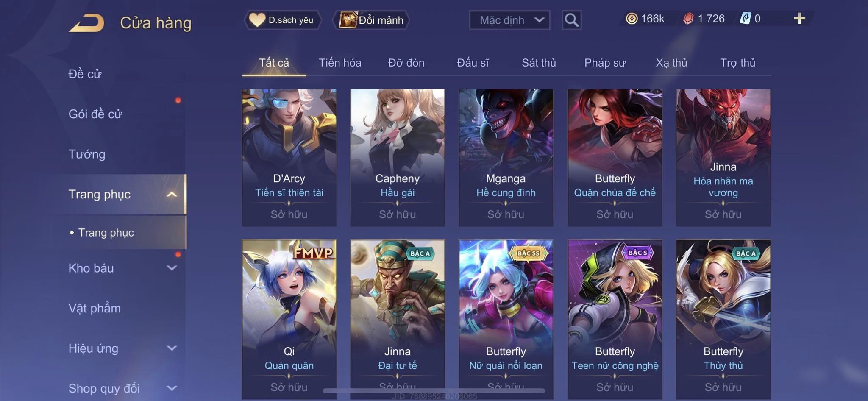Click the golden back arrow icon

86,23
